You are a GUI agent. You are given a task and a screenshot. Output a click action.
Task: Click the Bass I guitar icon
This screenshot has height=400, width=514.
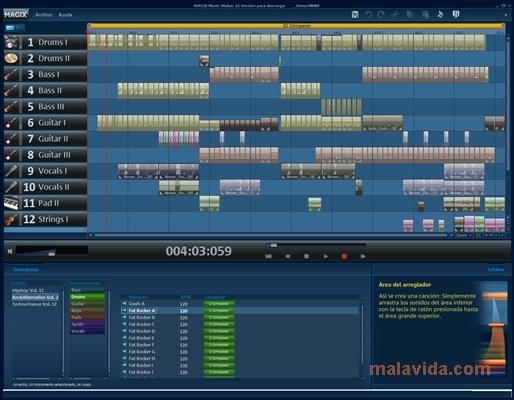11,74
